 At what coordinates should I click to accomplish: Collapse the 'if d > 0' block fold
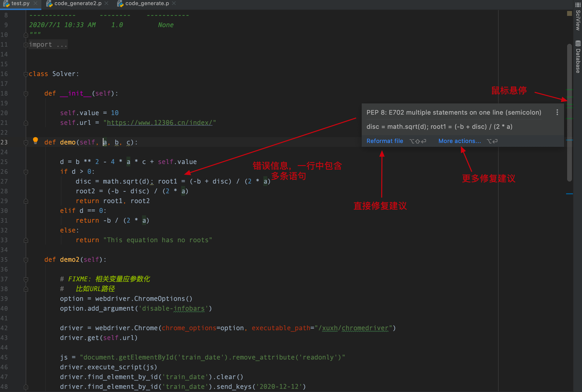click(x=26, y=172)
